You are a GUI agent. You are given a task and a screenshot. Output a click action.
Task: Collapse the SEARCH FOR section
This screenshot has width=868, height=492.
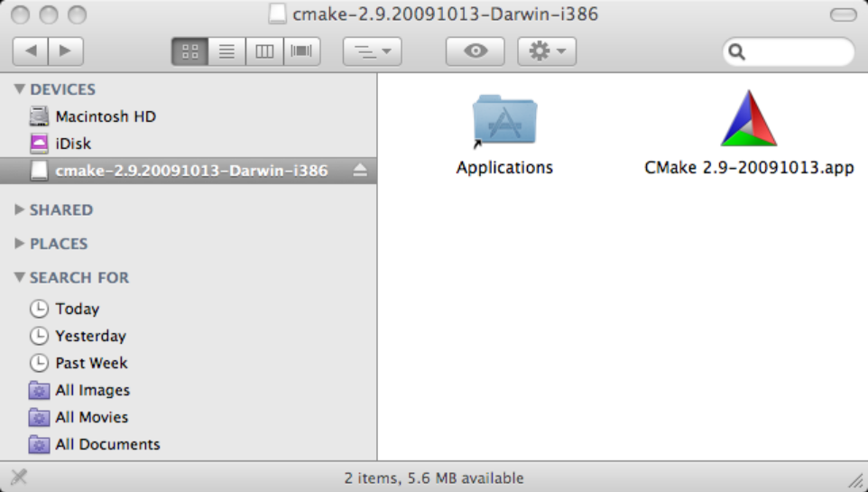[19, 277]
